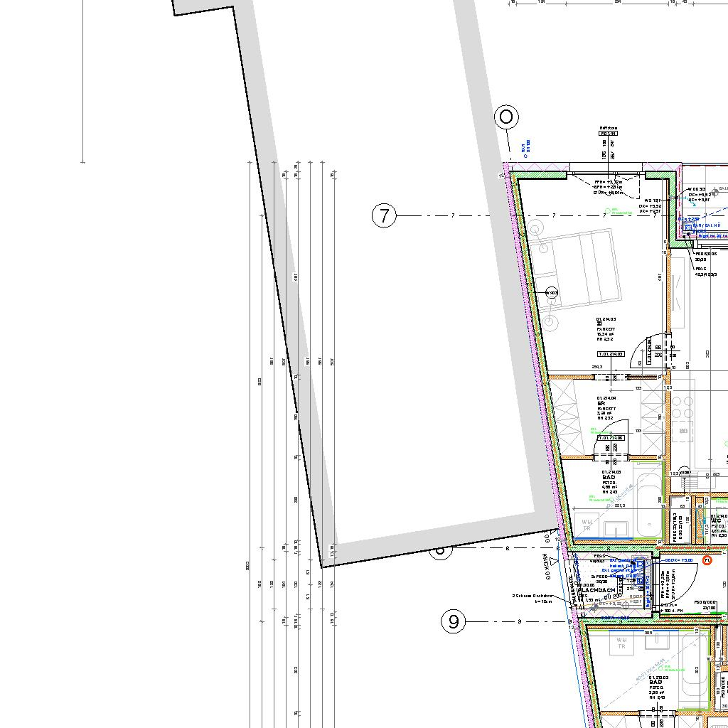Pick the grid axis bubble numbered 9
The width and height of the screenshot is (728, 728).
point(453,621)
